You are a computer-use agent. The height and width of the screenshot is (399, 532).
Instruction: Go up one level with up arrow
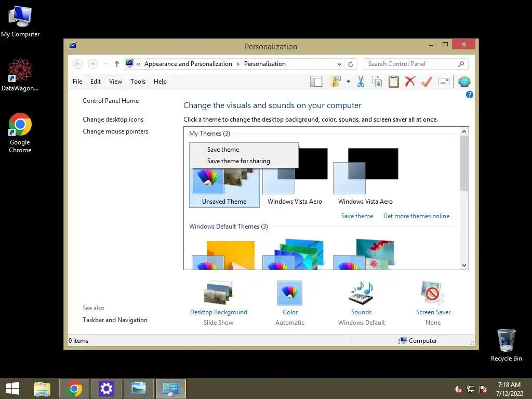coord(117,64)
